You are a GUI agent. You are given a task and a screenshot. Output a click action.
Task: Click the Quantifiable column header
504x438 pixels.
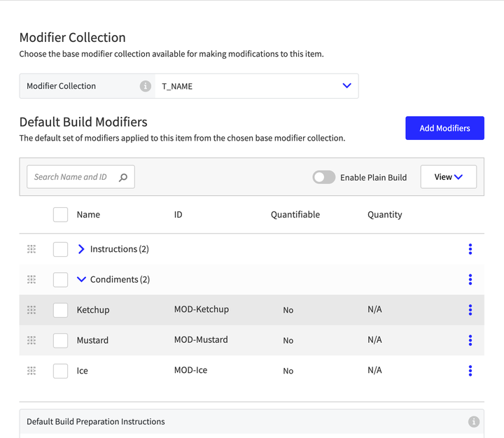coord(295,215)
